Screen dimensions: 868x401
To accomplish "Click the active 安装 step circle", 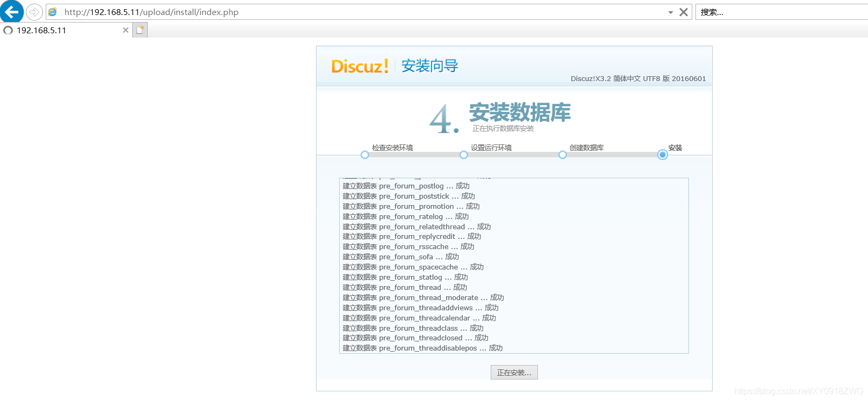I will pos(663,155).
